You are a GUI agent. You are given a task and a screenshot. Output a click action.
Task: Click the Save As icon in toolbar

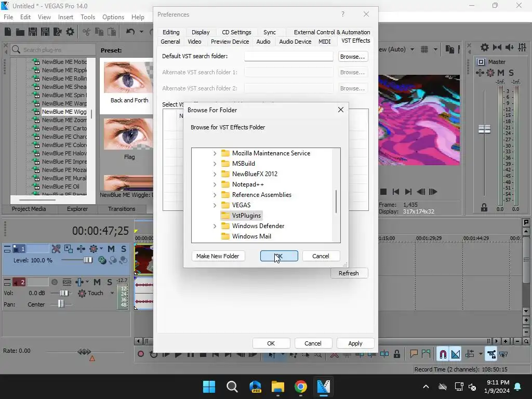coord(45,32)
